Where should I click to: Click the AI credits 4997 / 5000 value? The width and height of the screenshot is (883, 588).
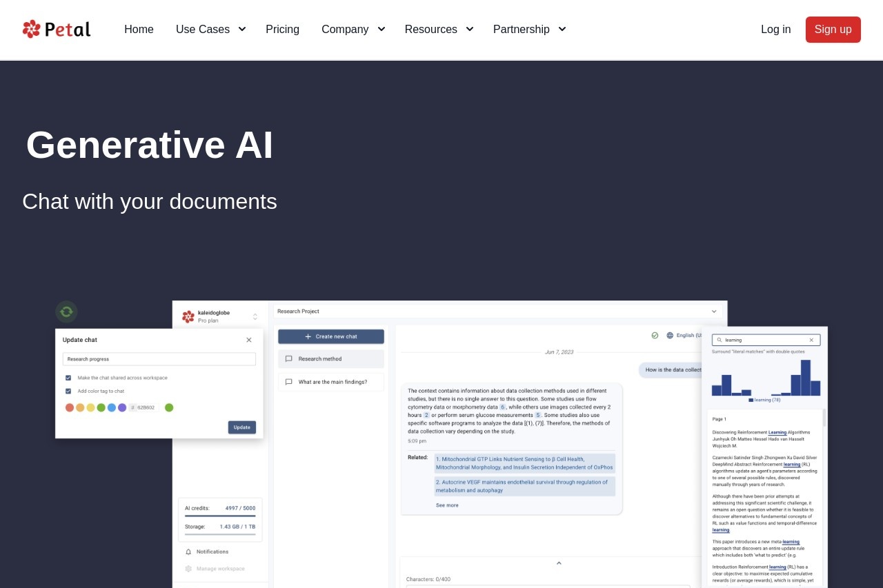coord(240,508)
